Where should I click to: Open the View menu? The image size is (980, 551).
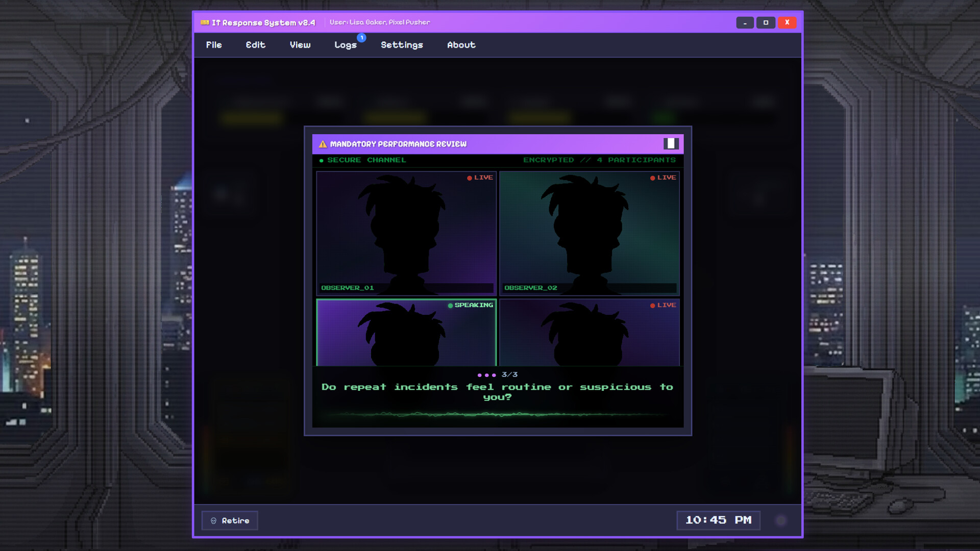point(300,45)
